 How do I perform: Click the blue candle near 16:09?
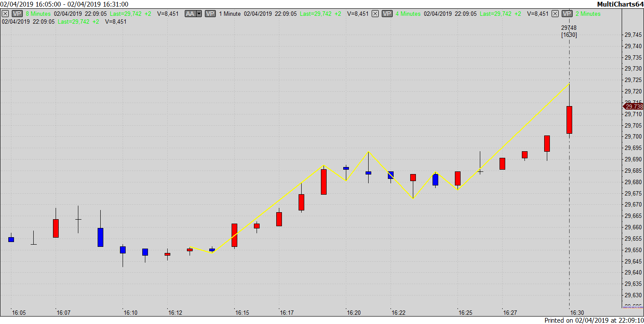(x=100, y=237)
